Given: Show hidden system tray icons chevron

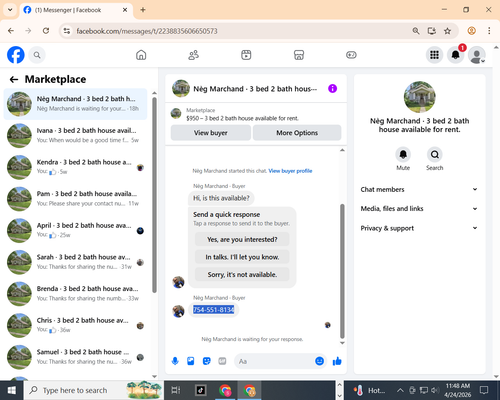Looking at the screenshot, I should pyautogui.click(x=400, y=390).
